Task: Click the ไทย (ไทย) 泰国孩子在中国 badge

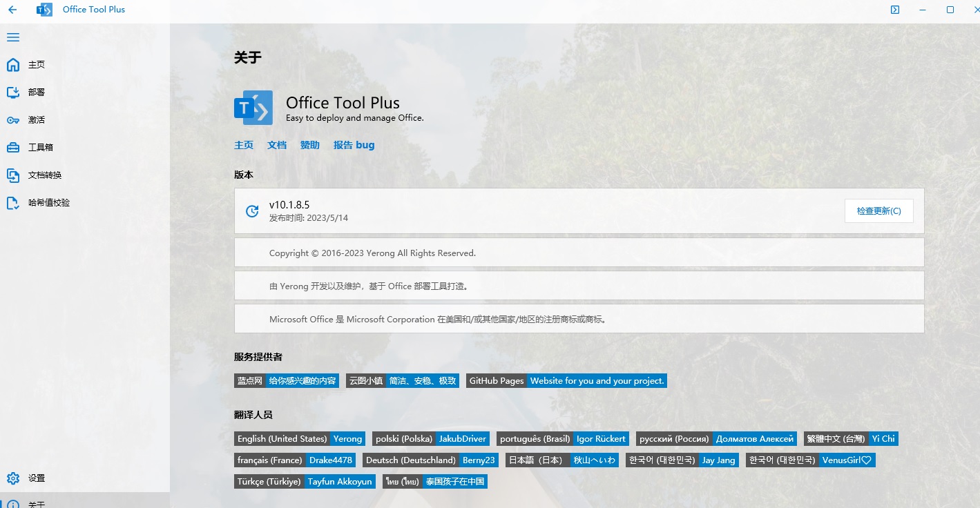Action: [x=435, y=482]
